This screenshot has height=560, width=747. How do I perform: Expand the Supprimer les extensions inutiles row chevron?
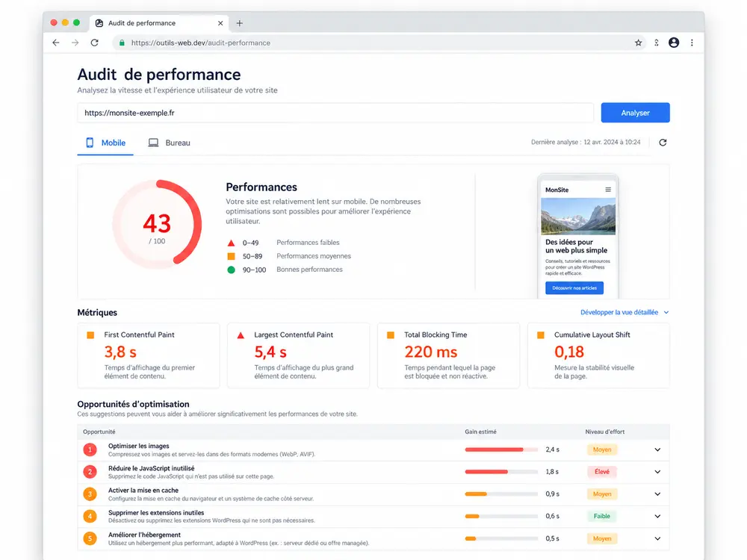pyautogui.click(x=657, y=516)
